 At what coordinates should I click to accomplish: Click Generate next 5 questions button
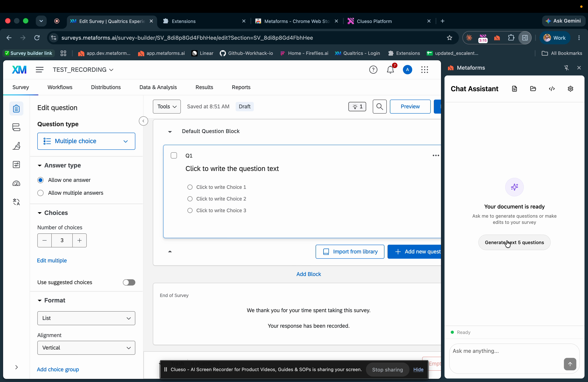click(x=514, y=242)
